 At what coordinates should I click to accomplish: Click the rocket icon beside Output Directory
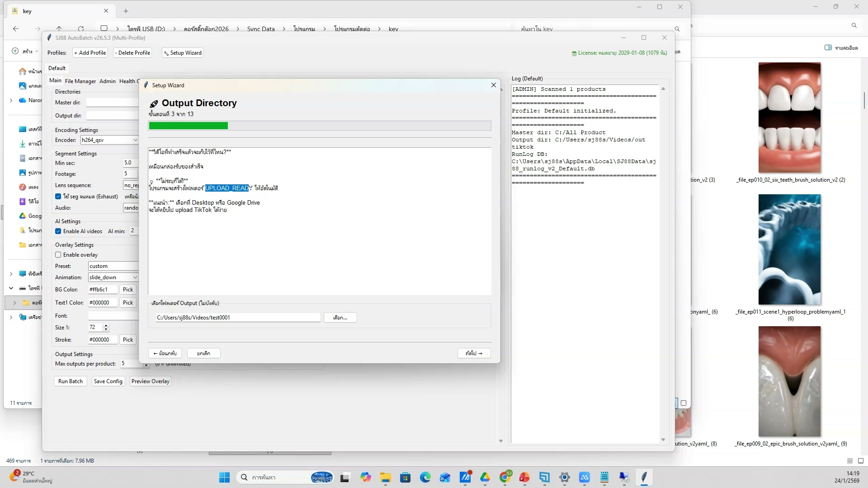[154, 104]
